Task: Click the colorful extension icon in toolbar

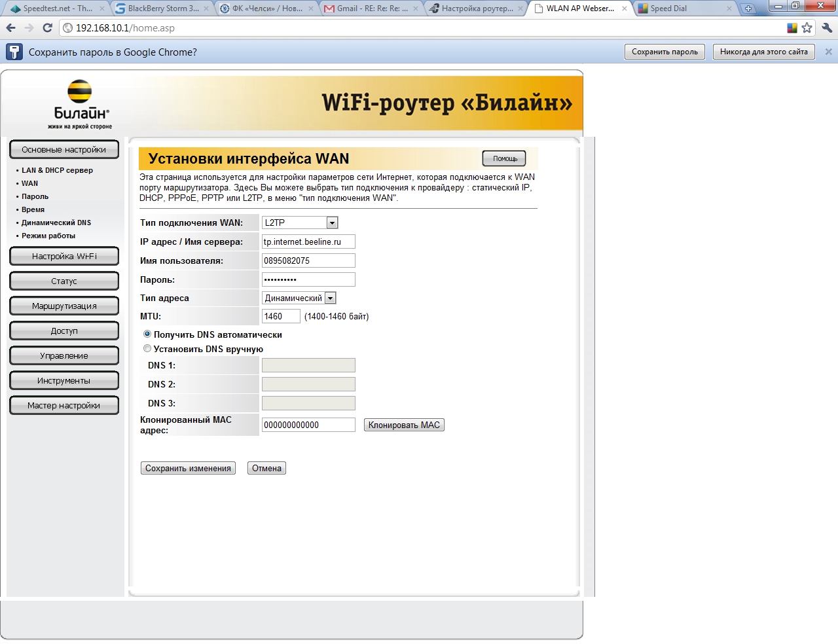Action: pyautogui.click(x=792, y=28)
